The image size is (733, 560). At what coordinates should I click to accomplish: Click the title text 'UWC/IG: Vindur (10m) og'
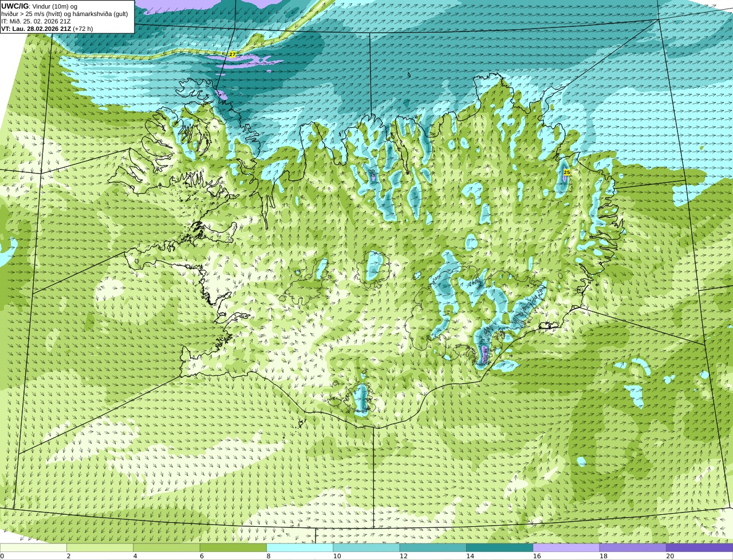[x=39, y=6]
